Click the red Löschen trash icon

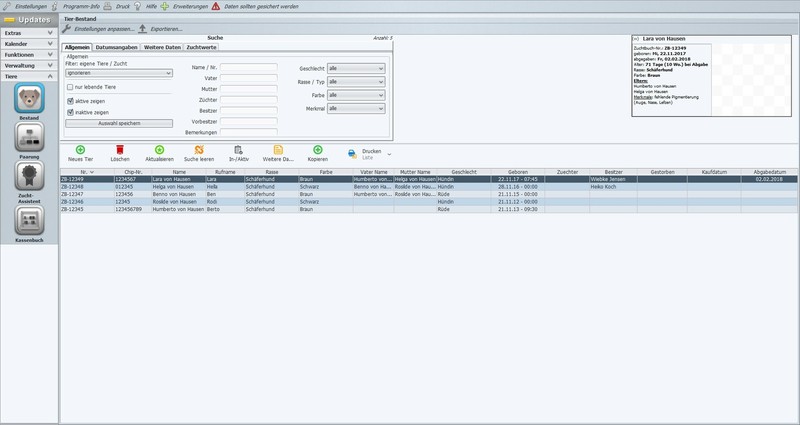(120, 149)
